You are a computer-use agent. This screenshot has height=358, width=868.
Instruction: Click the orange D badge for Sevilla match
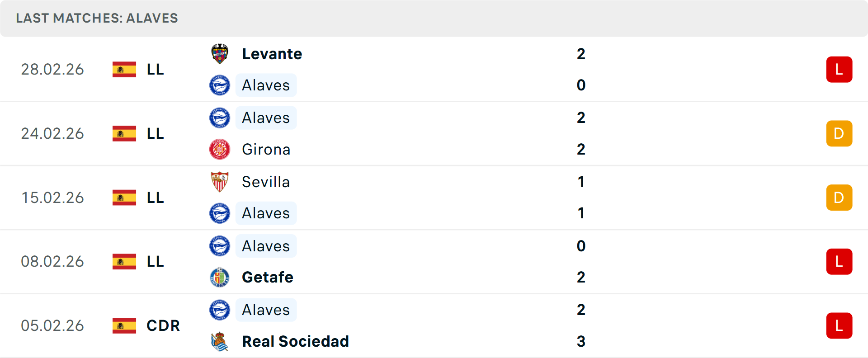(839, 198)
